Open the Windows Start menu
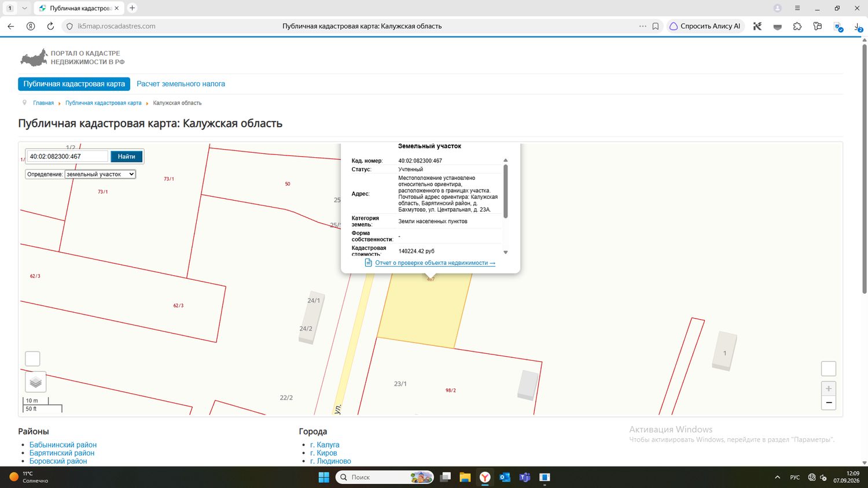868x488 pixels. pyautogui.click(x=324, y=477)
